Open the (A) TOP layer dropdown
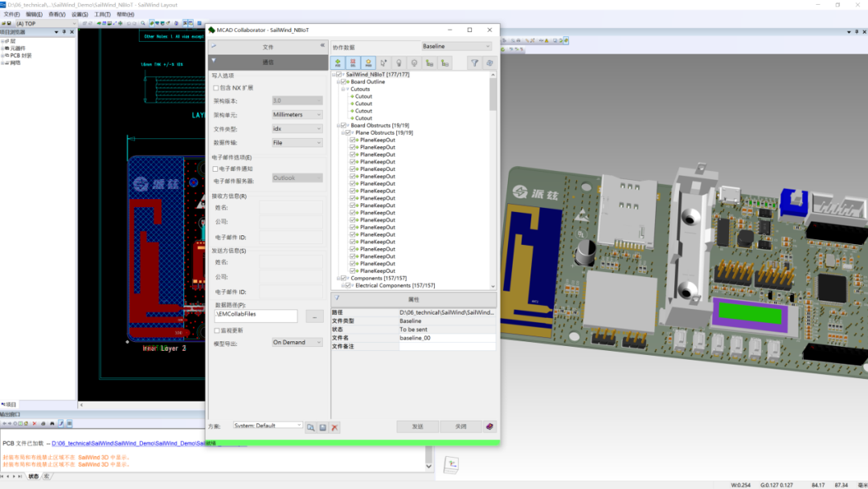 (x=45, y=24)
